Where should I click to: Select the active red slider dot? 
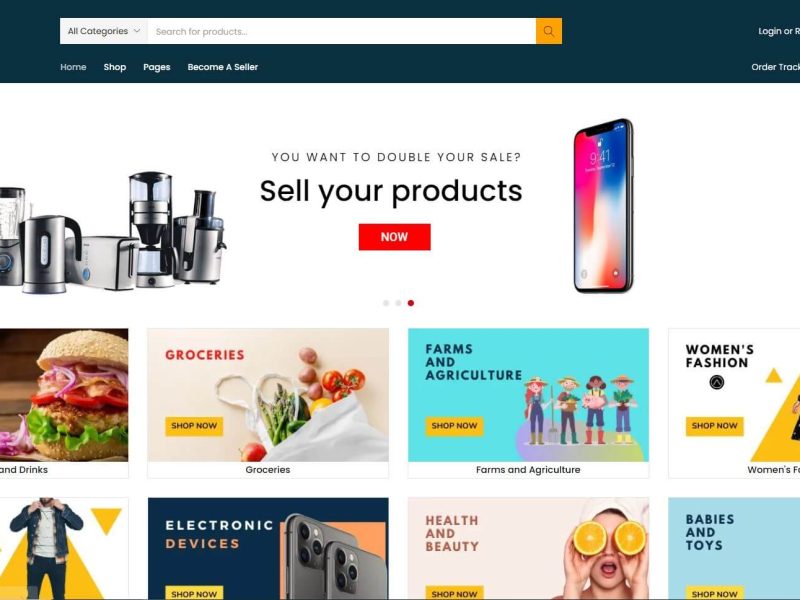[411, 303]
